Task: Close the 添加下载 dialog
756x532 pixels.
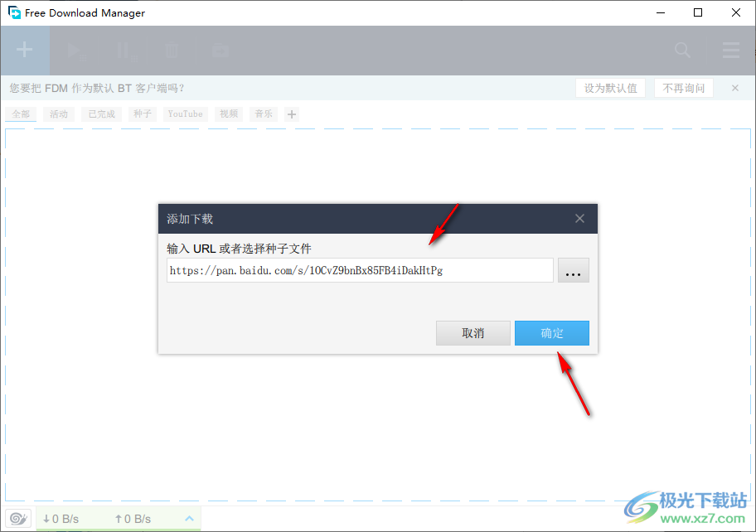Action: pos(579,219)
